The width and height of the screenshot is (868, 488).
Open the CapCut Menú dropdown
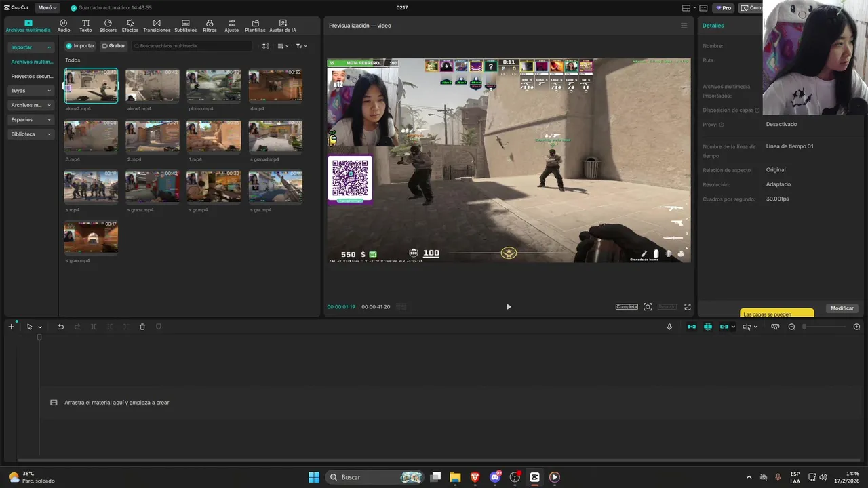click(47, 8)
